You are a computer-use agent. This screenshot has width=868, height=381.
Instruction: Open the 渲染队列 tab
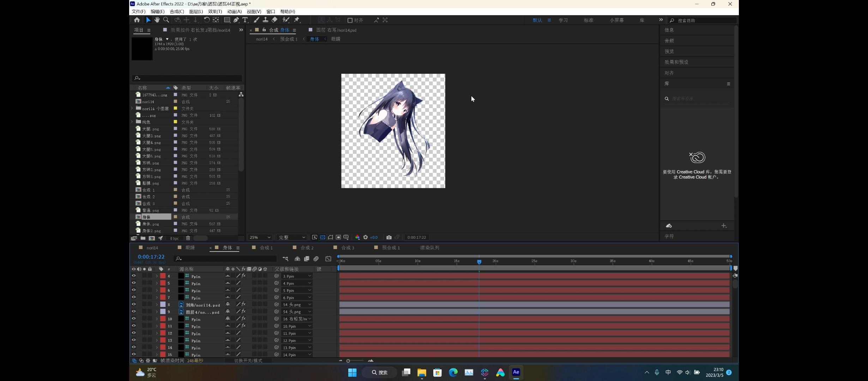point(430,248)
